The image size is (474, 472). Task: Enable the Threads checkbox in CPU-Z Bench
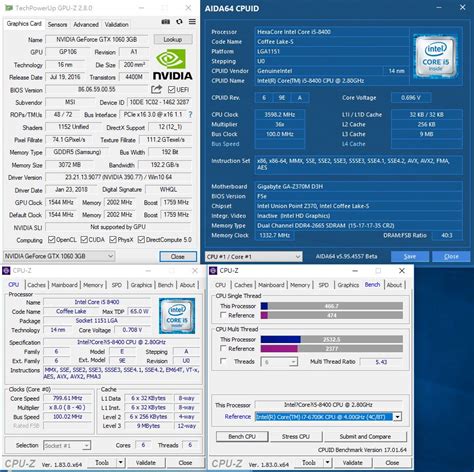tap(223, 361)
